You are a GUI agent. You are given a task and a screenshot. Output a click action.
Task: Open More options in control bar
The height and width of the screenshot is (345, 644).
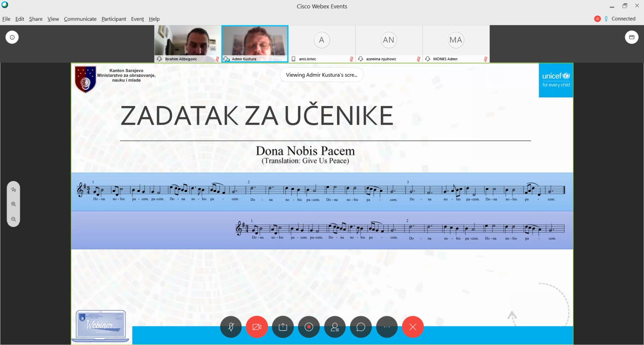pyautogui.click(x=387, y=327)
